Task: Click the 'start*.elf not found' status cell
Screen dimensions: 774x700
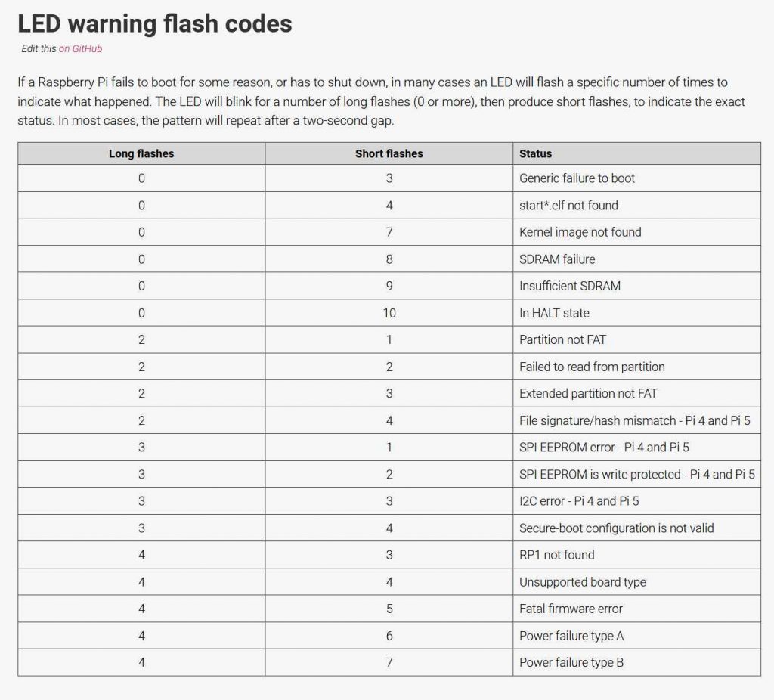Action: pos(568,206)
